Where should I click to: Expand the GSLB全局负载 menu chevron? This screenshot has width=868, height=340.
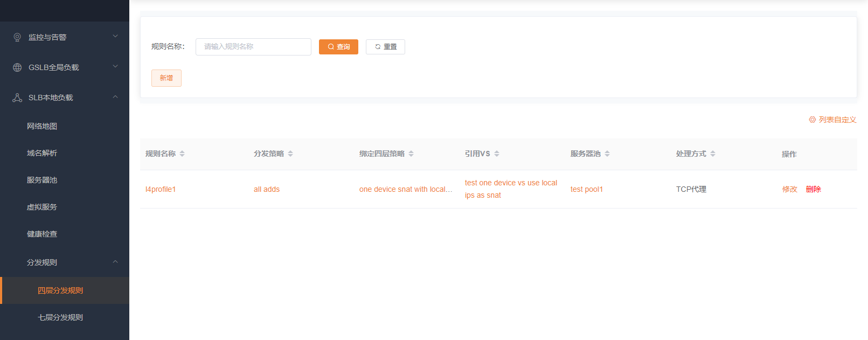pos(115,67)
